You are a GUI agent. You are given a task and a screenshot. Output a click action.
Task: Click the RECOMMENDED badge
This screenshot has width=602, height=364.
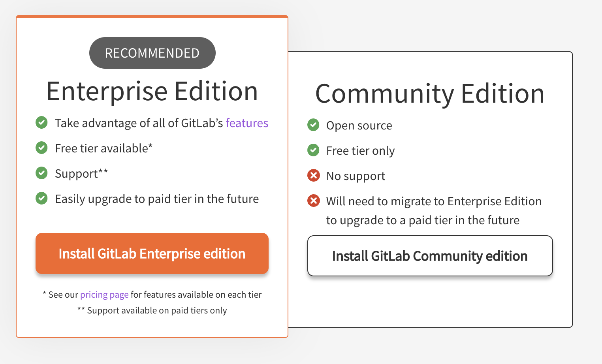[x=152, y=53]
